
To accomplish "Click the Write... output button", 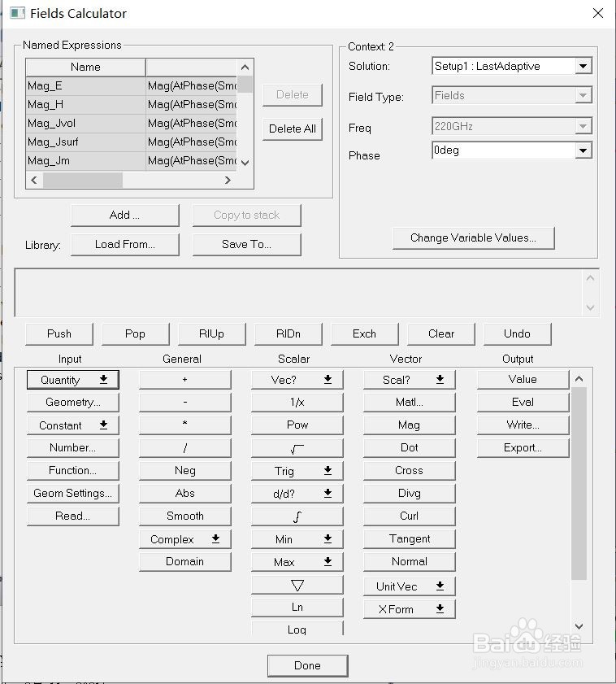I will (523, 425).
